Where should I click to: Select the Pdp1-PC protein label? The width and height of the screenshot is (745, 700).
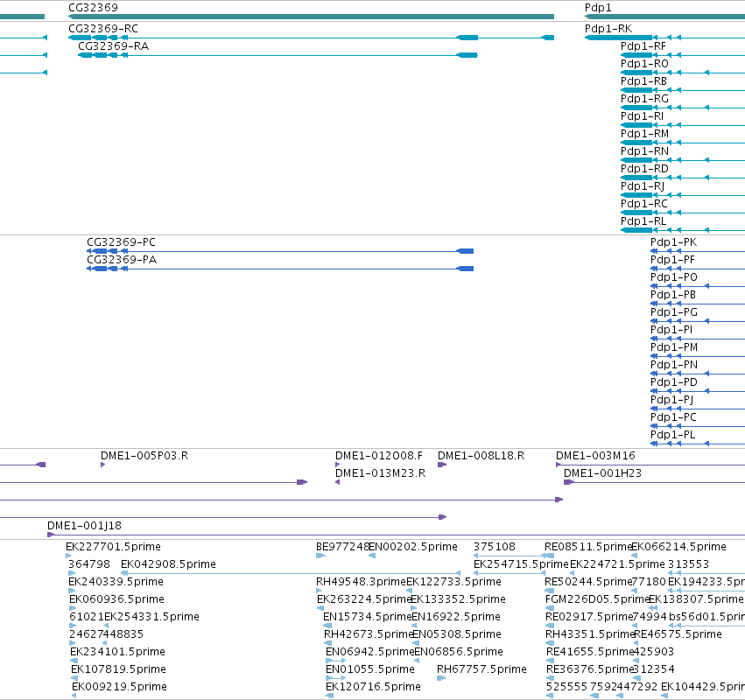coord(673,417)
